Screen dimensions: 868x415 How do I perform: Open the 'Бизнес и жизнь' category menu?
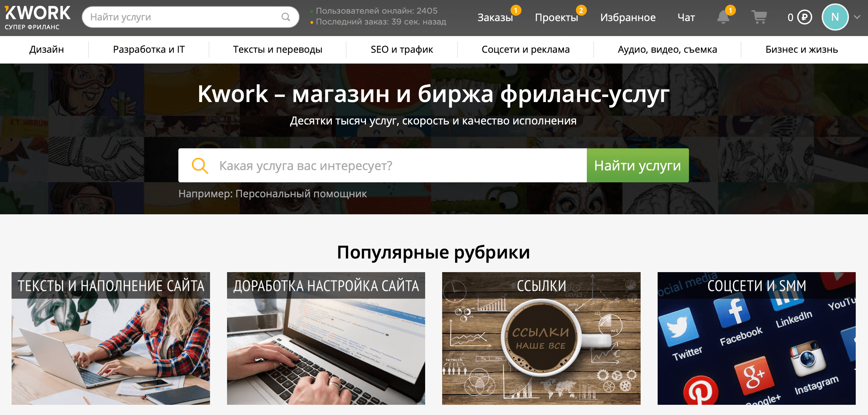tap(802, 49)
